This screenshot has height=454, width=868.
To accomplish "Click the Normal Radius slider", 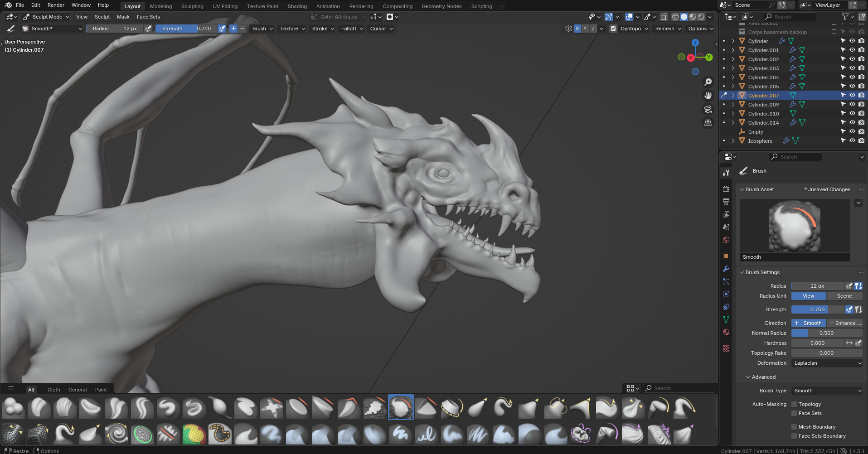I will [x=826, y=333].
